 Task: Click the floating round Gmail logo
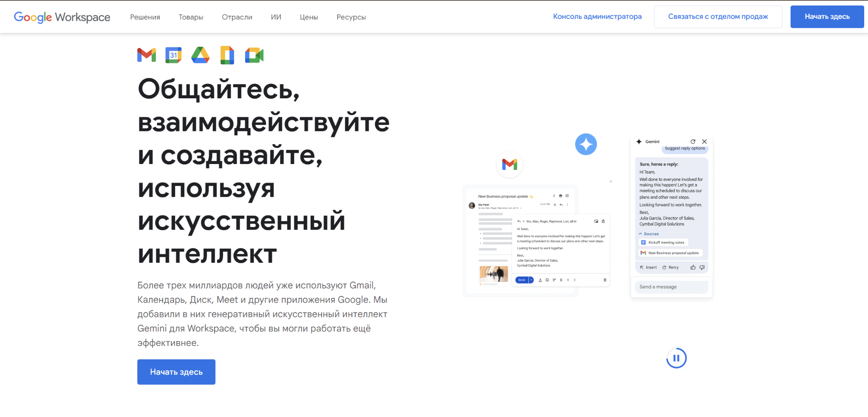point(509,164)
